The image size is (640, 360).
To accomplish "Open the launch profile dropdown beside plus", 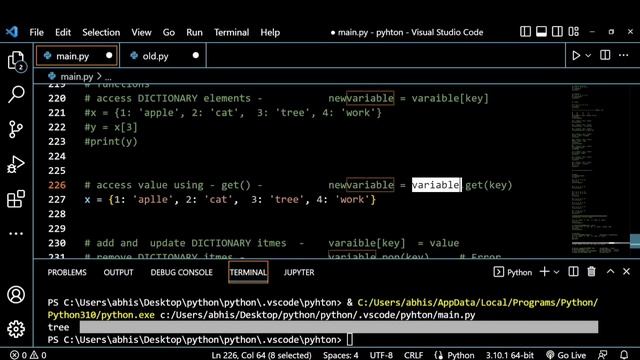I will point(556,272).
